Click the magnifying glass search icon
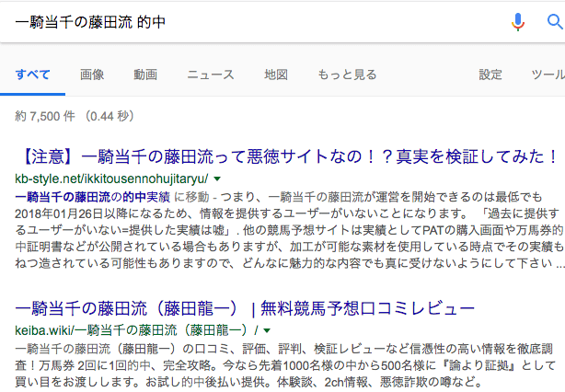The height and width of the screenshot is (392, 565). click(555, 22)
